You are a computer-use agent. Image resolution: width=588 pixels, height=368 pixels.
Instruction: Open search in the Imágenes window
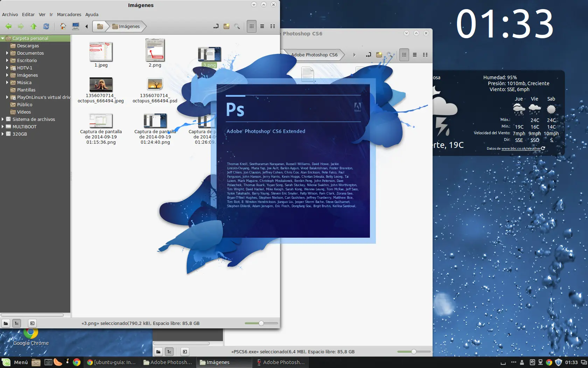click(x=237, y=26)
